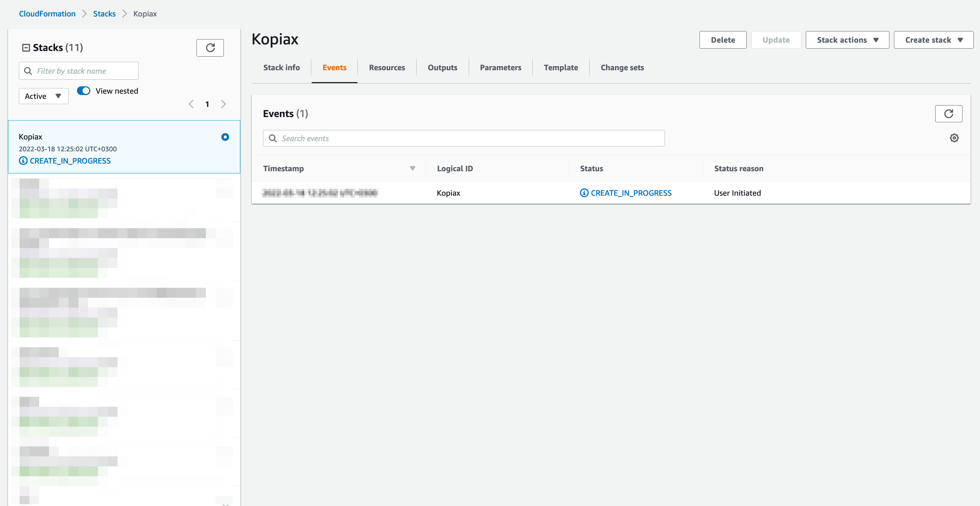980x506 pixels.
Task: Go to Stacks breadcrumb link
Action: [x=104, y=14]
